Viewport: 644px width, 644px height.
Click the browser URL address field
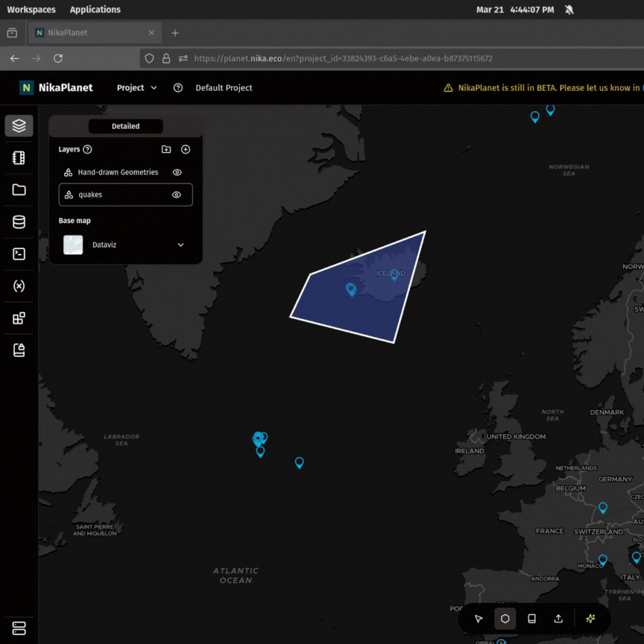point(343,58)
